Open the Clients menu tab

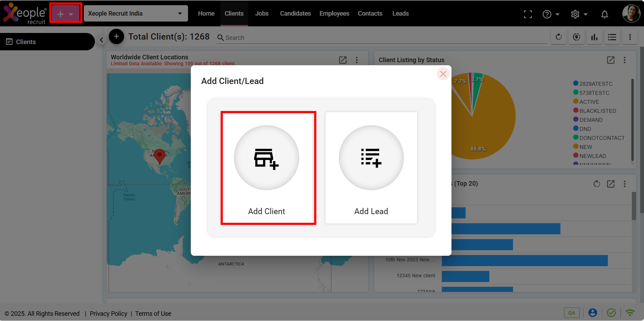(234, 14)
